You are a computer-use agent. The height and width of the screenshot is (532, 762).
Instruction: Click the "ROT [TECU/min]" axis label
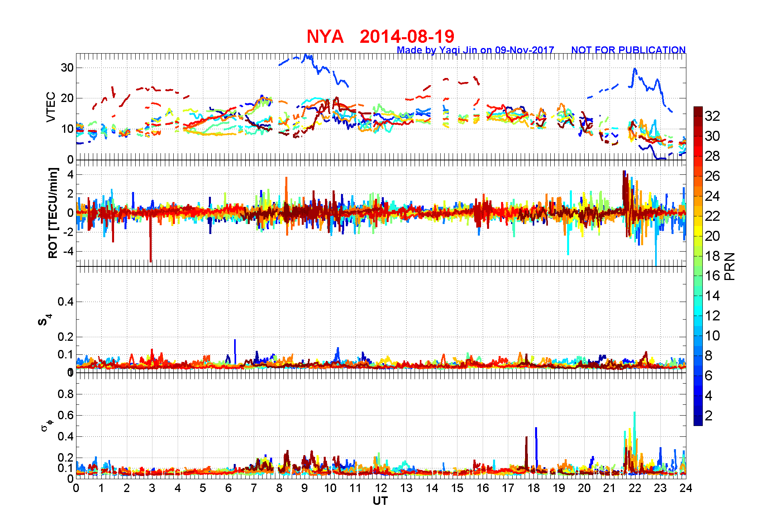click(53, 213)
